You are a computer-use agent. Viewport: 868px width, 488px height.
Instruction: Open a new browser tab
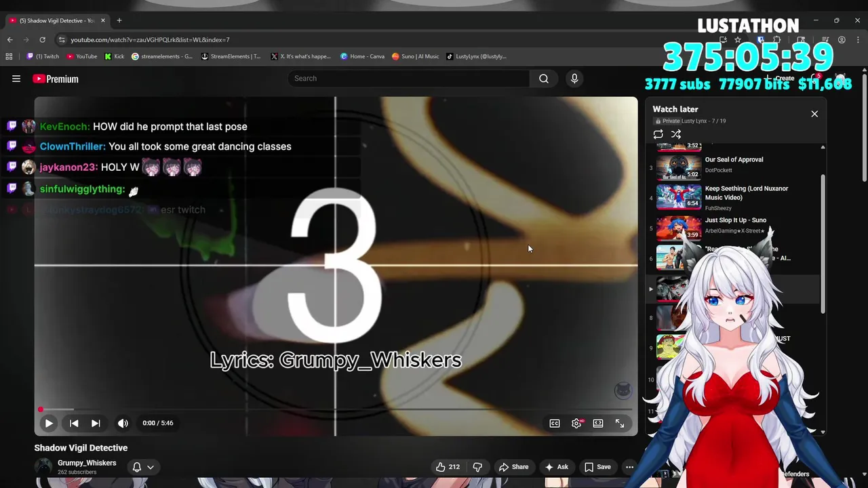[119, 20]
